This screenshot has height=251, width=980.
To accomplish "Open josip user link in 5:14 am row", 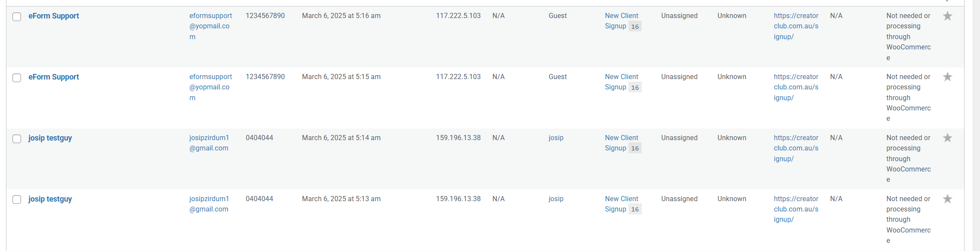I will pos(556,138).
